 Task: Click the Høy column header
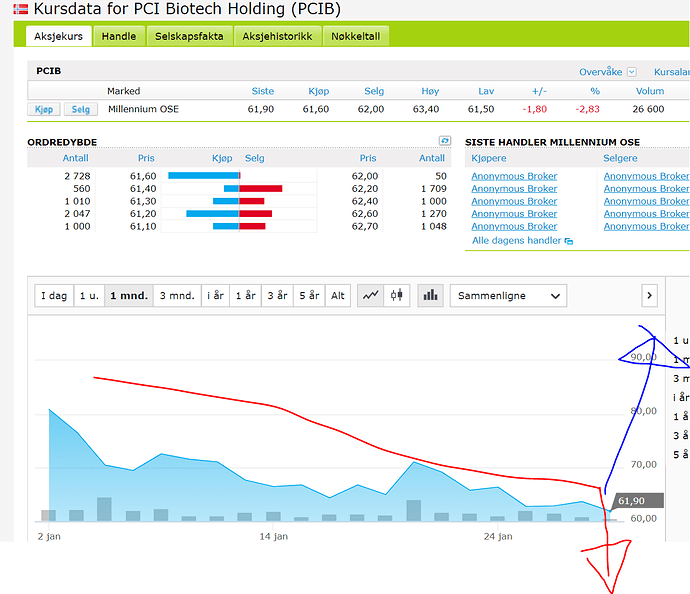point(430,91)
